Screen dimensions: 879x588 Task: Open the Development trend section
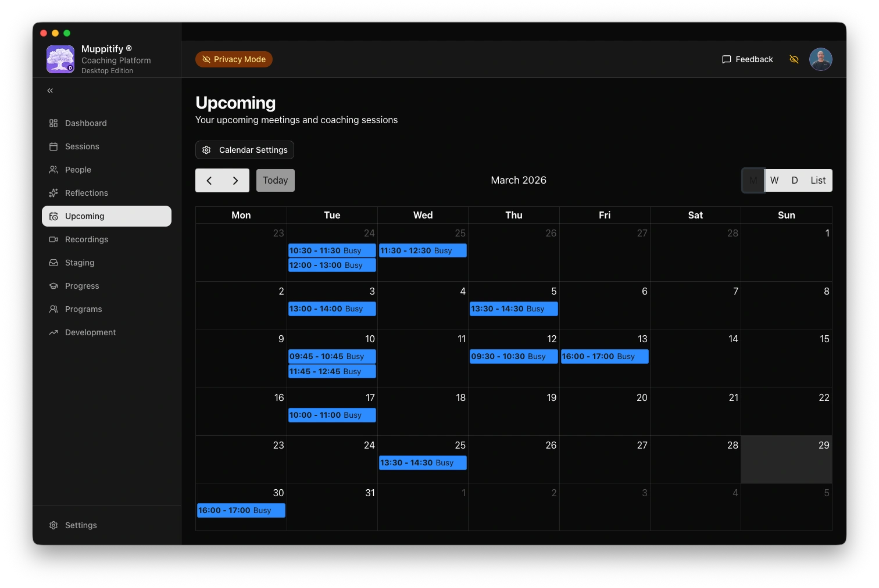[90, 332]
